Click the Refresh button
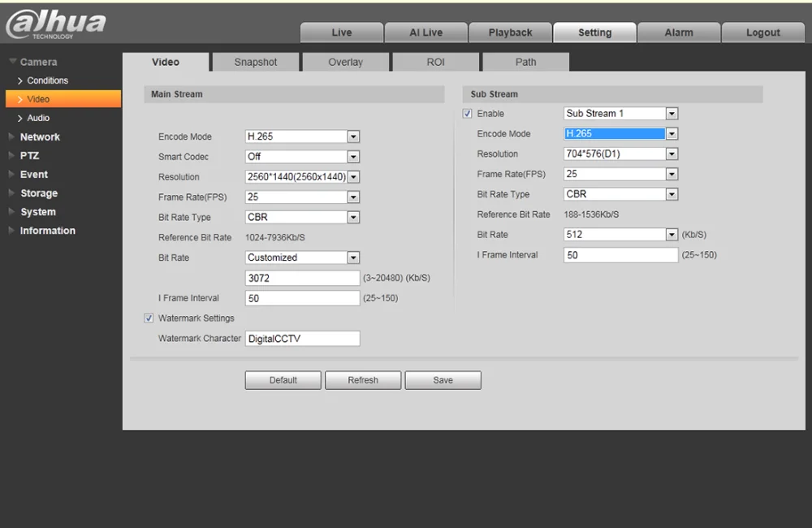This screenshot has height=528, width=812. click(363, 380)
